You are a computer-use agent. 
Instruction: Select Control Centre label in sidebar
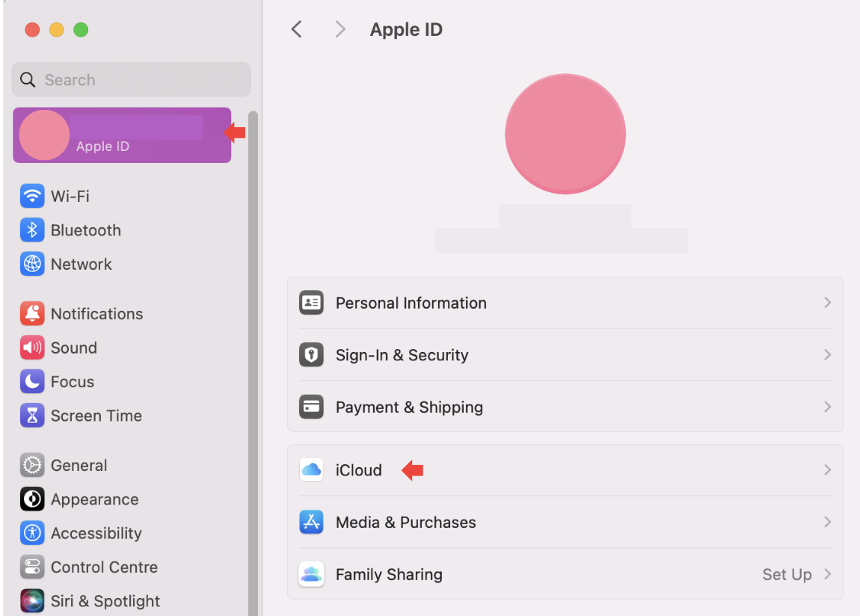104,567
